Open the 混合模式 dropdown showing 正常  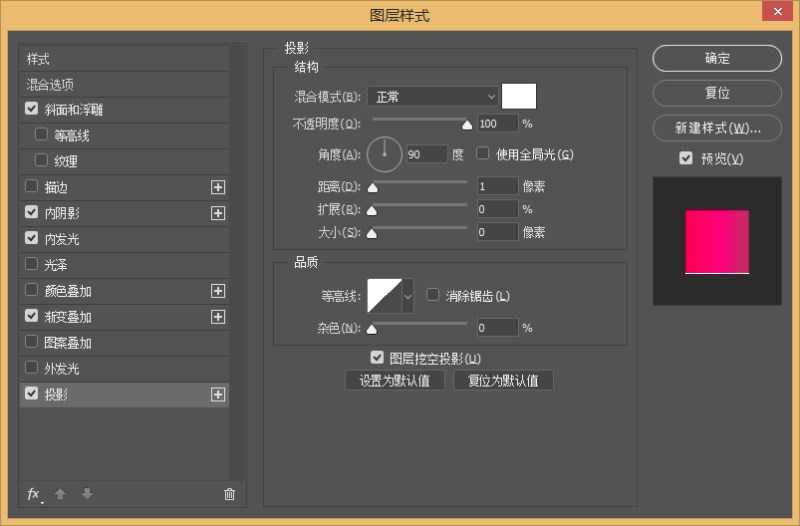point(432,96)
